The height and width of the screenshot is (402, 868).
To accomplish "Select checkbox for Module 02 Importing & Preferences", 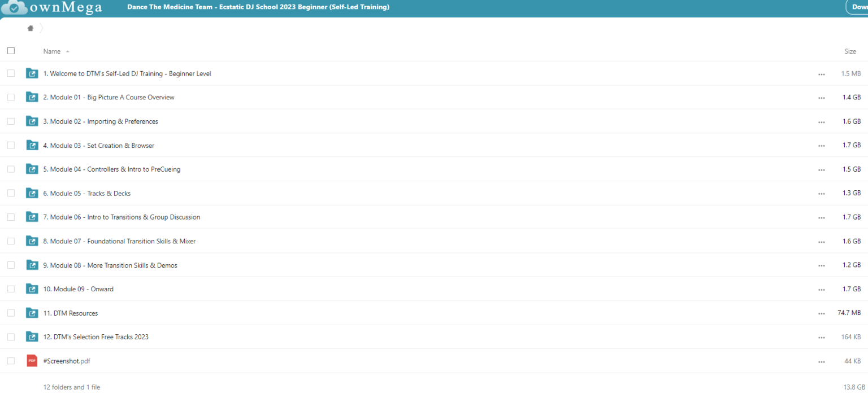I will click(11, 121).
